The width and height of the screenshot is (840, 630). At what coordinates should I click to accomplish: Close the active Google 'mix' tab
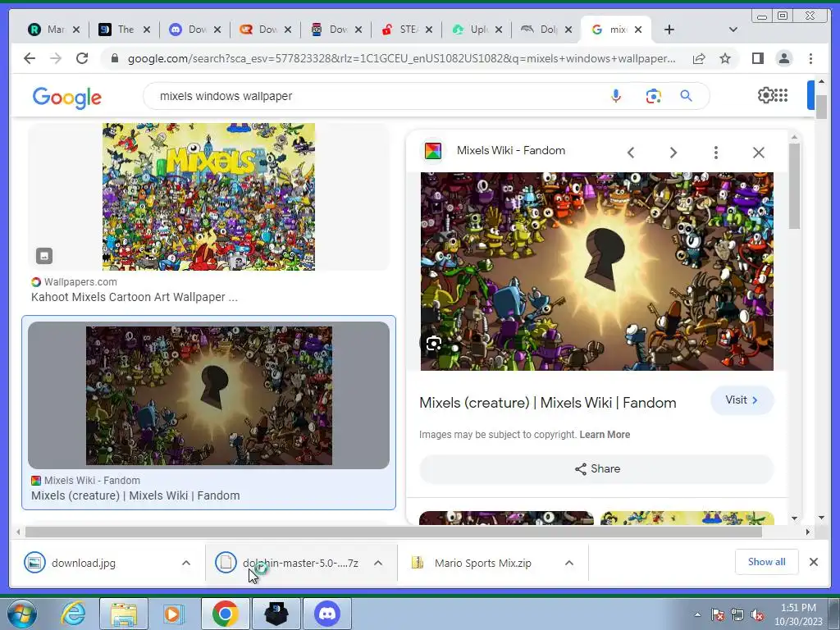[x=638, y=30]
